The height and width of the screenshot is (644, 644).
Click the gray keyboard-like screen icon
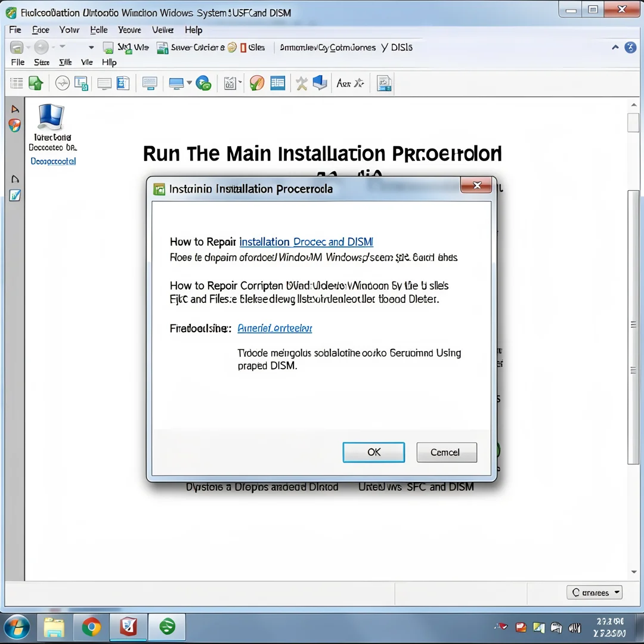click(150, 83)
